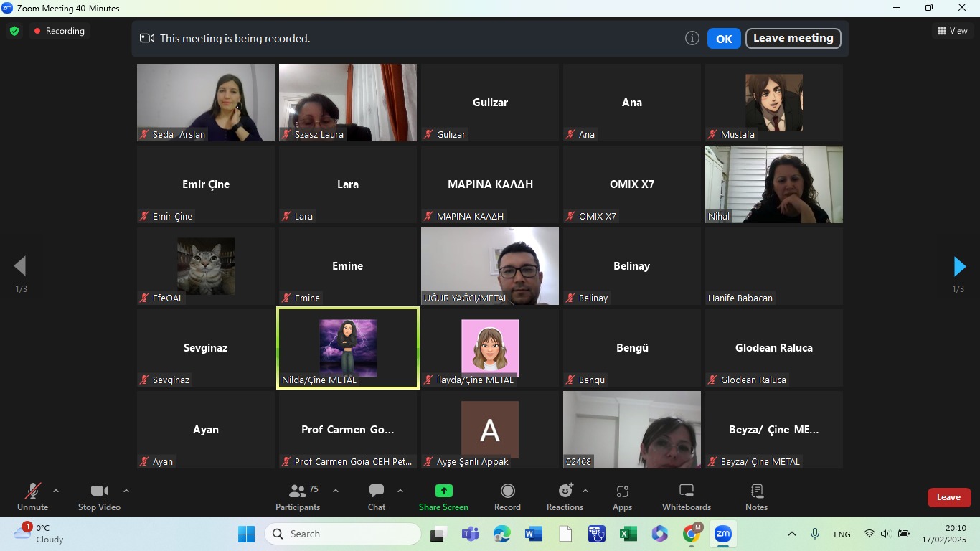
Task: Open the Participants panel
Action: tap(298, 497)
